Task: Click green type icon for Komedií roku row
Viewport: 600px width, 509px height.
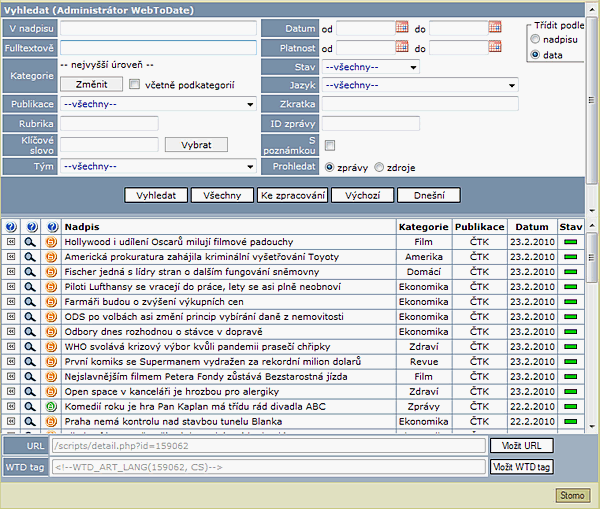Action: pos(50,407)
